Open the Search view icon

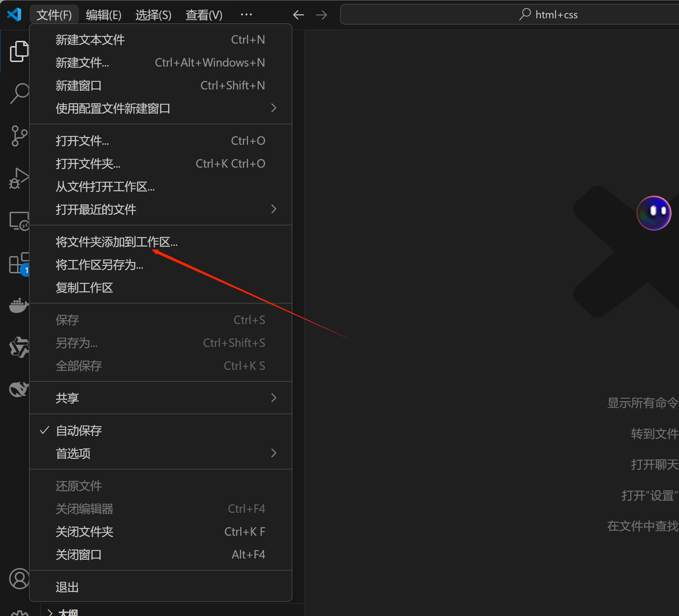point(18,93)
